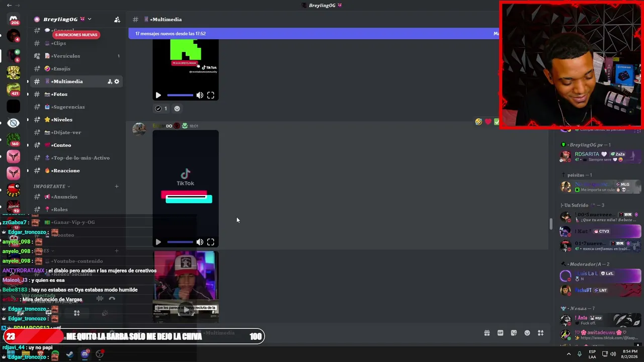Viewport: 644px width, 362px height.
Task: Open the sticker picker
Action: coord(514,333)
